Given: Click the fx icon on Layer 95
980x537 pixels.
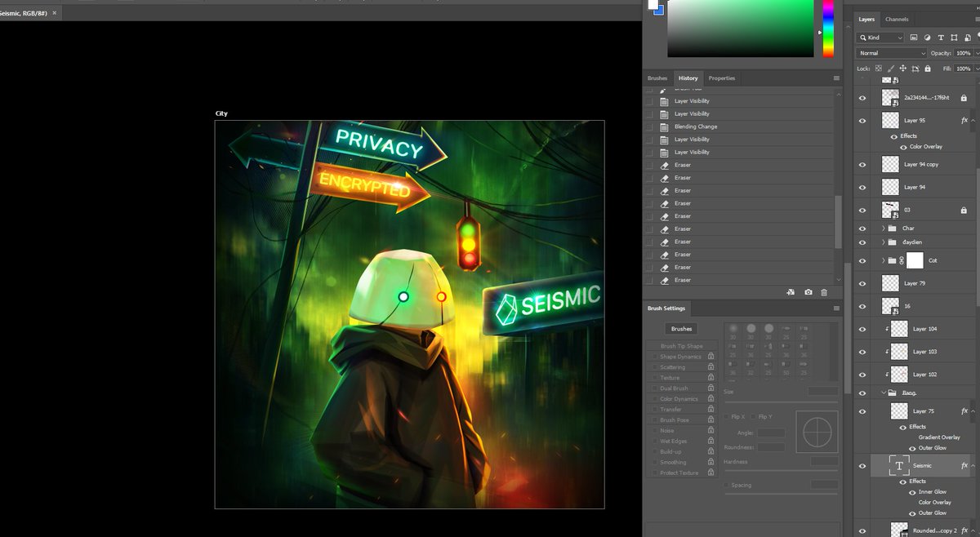Looking at the screenshot, I should 964,120.
